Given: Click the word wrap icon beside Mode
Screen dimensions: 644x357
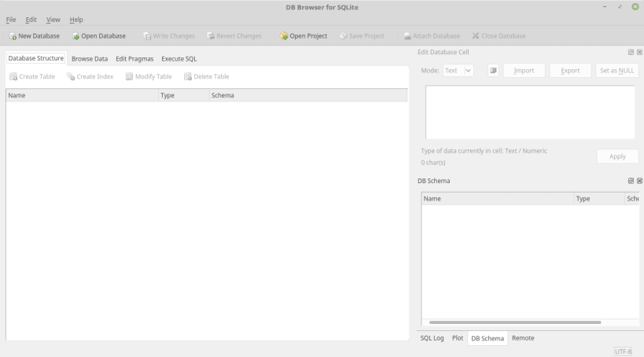Looking at the screenshot, I should 493,71.
